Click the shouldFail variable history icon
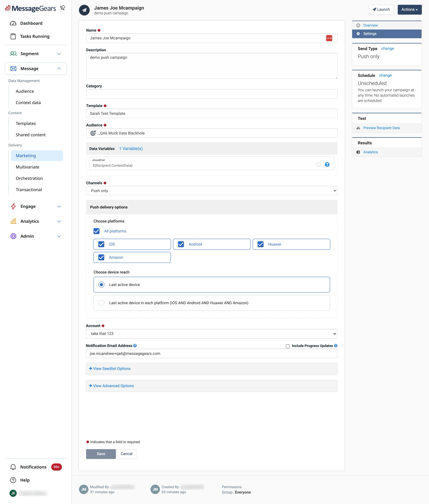The image size is (429, 504). pyautogui.click(x=318, y=164)
